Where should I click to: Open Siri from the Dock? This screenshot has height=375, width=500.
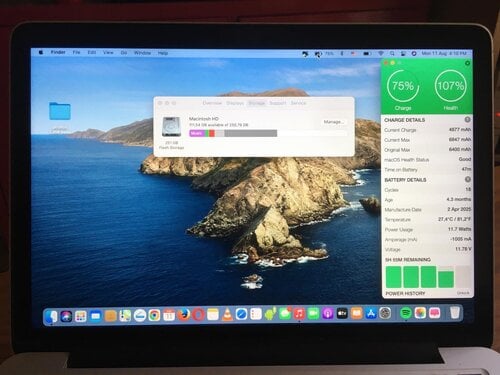[x=66, y=316]
